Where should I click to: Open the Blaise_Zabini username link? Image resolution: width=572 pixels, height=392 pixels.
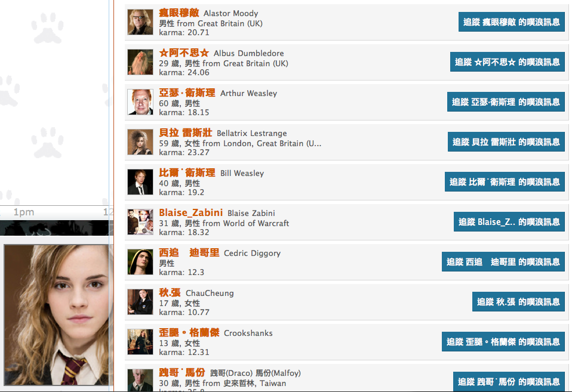point(191,212)
